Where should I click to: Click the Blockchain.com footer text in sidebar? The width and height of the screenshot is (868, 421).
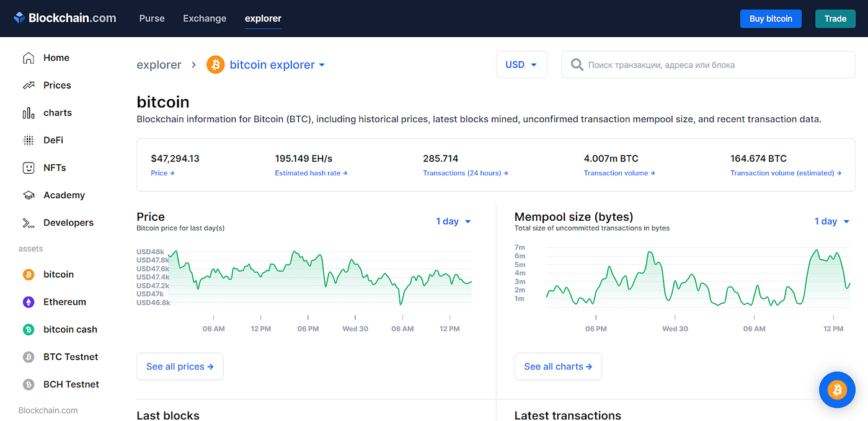click(x=48, y=410)
